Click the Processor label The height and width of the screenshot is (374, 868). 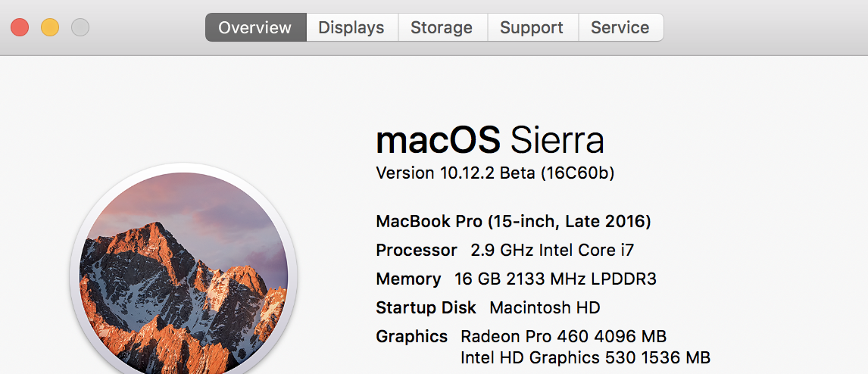pos(417,251)
